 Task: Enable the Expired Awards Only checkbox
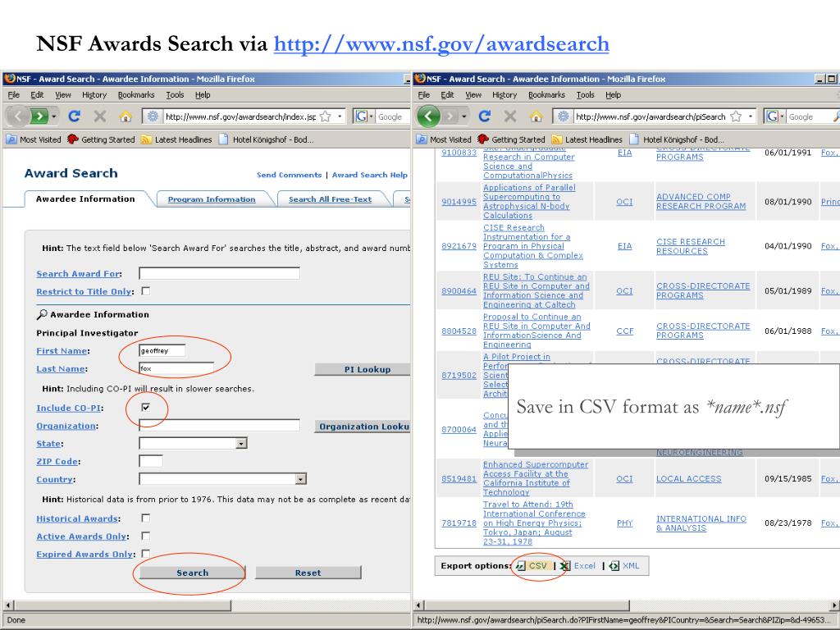pos(146,554)
